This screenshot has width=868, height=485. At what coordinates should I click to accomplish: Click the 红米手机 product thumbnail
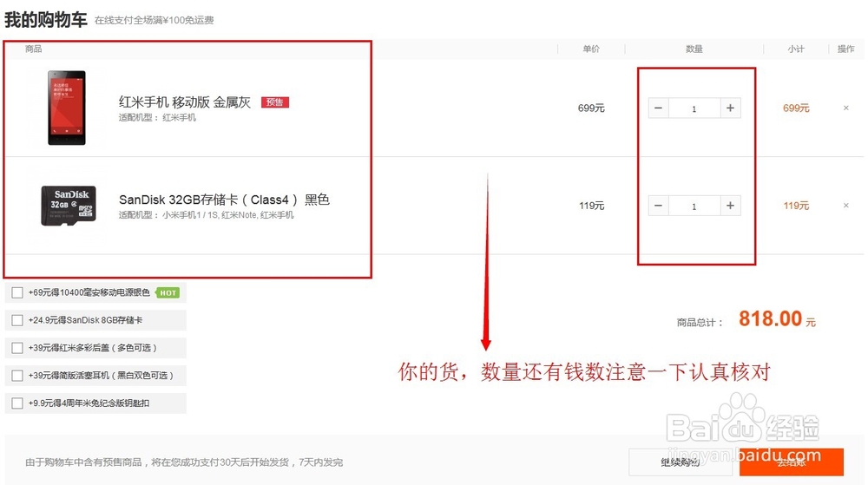pyautogui.click(x=67, y=108)
